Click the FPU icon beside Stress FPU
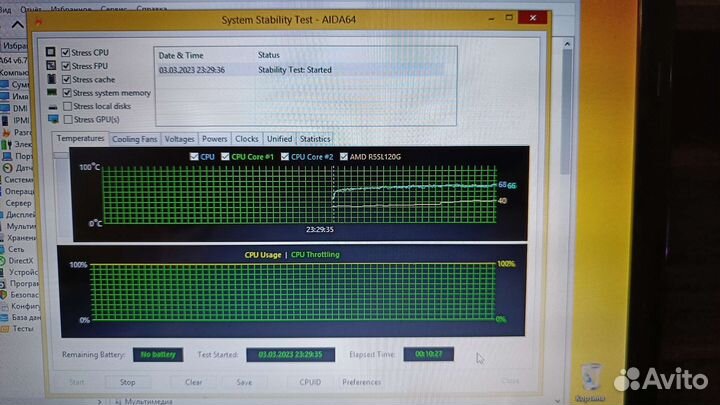The height and width of the screenshot is (405, 720). [x=51, y=66]
